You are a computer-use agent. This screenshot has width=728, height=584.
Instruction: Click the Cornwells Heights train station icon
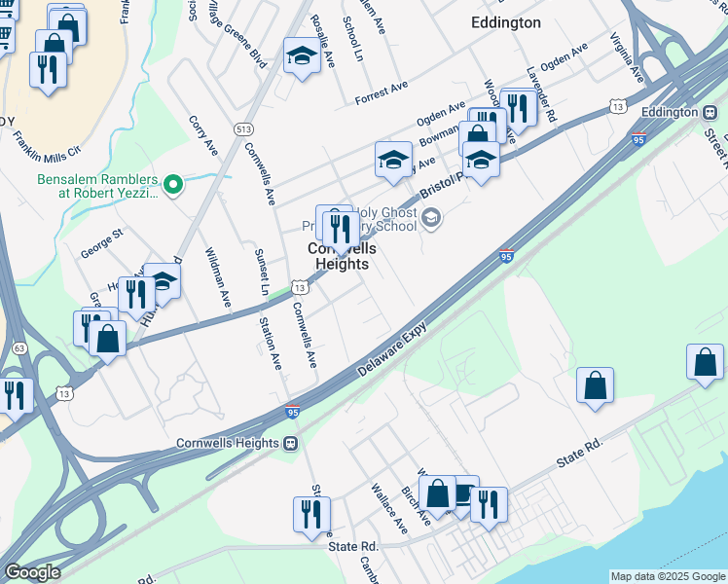pyautogui.click(x=291, y=443)
